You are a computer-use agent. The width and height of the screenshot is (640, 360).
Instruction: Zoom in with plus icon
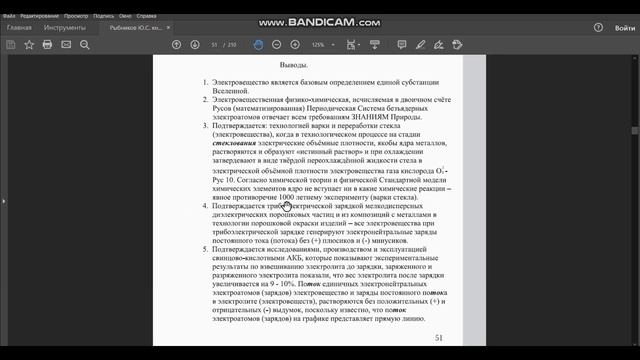[x=295, y=45]
